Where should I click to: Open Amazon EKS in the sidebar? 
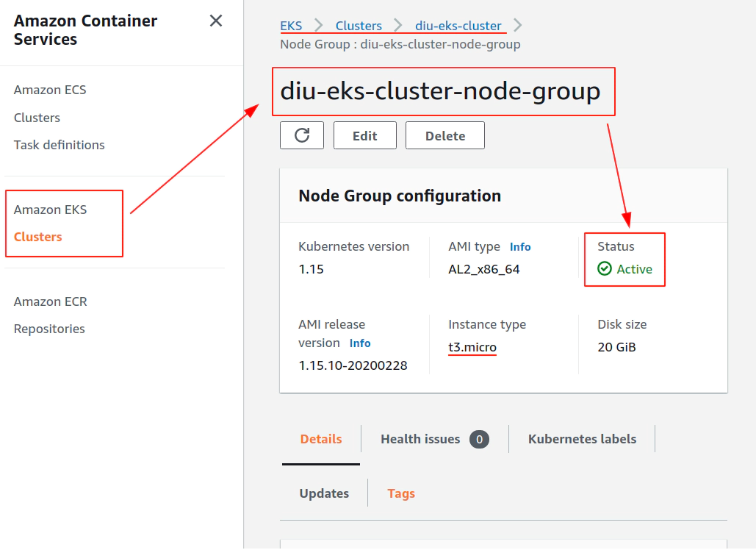pyautogui.click(x=50, y=210)
